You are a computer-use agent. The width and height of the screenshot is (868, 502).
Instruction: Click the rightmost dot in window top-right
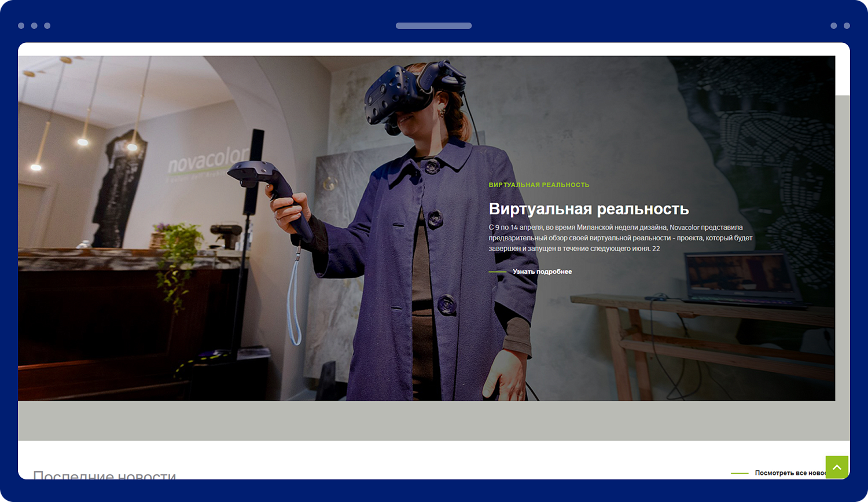pyautogui.click(x=847, y=25)
